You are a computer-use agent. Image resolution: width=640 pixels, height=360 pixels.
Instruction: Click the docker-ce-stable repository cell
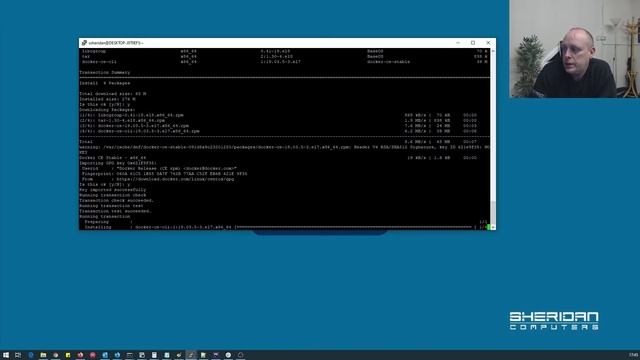tap(389, 62)
